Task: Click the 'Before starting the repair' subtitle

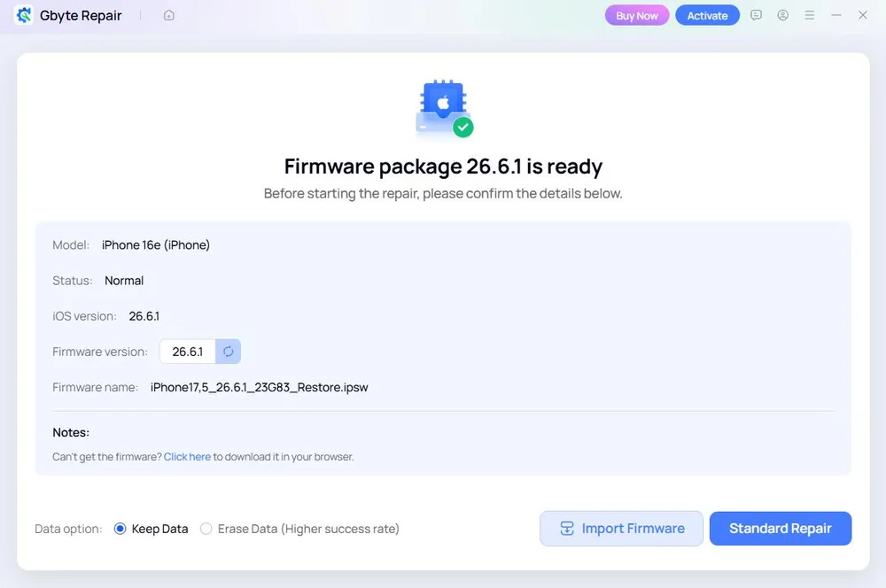Action: (443, 194)
